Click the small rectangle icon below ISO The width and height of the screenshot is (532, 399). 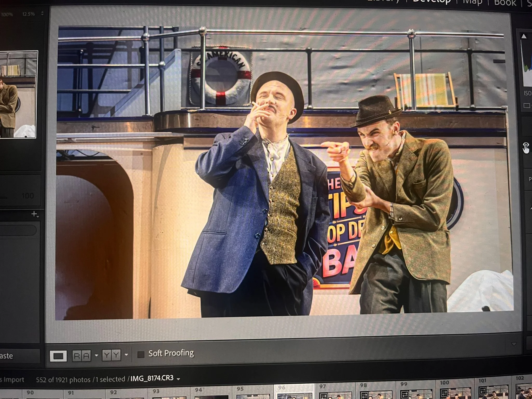(527, 106)
